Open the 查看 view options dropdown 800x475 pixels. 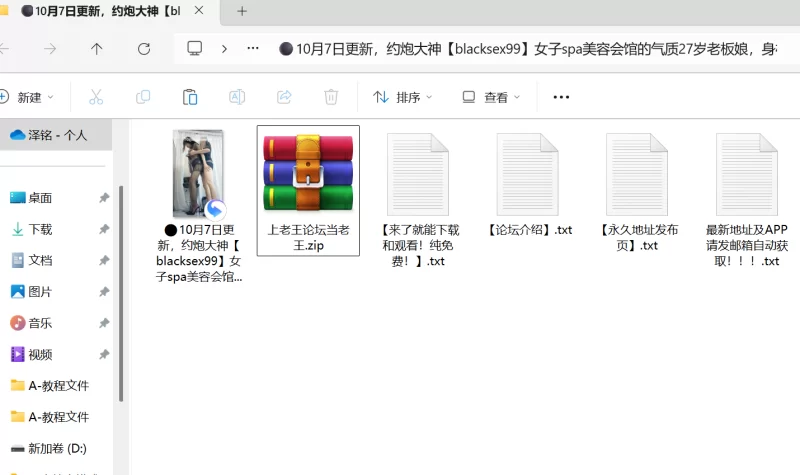490,97
